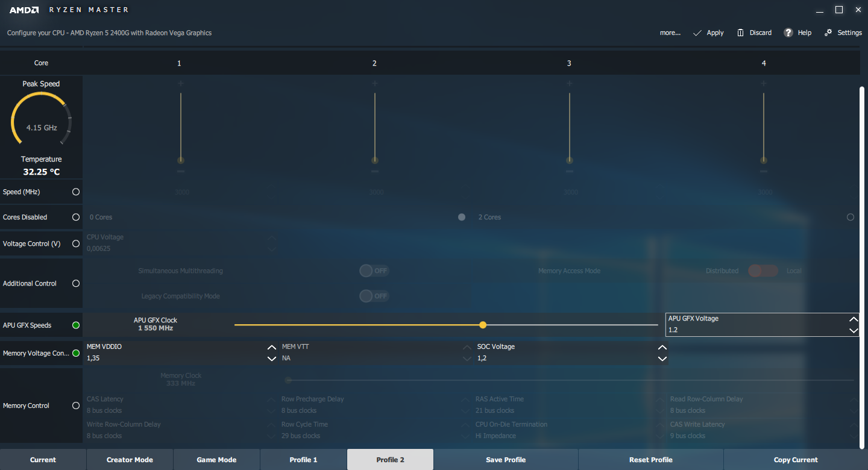Click the Discard trash icon

[x=740, y=33]
